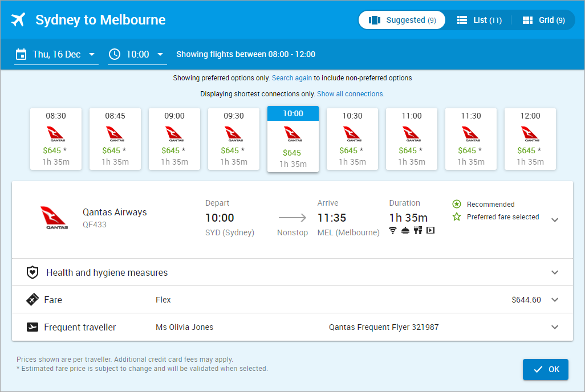
Task: Click the calendar icon next to Thu, 16 Dec
Action: point(21,55)
